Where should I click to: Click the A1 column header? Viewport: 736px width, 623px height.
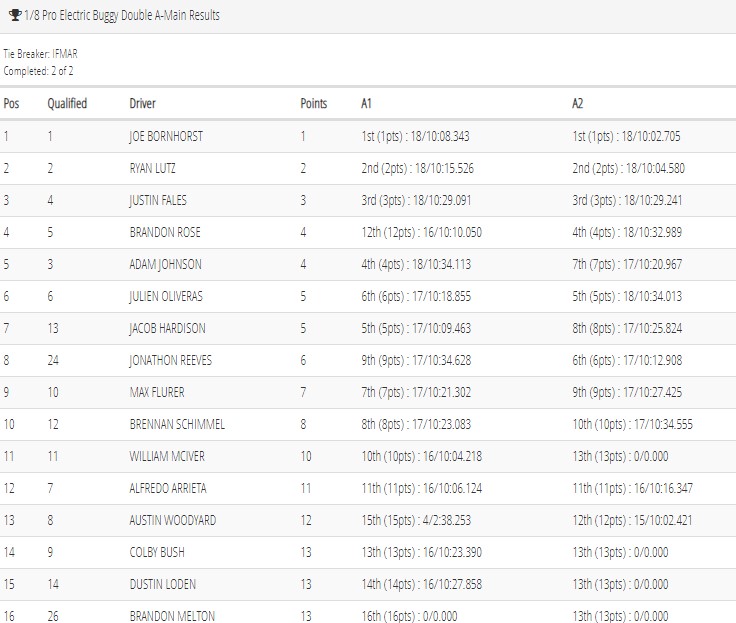coord(366,103)
